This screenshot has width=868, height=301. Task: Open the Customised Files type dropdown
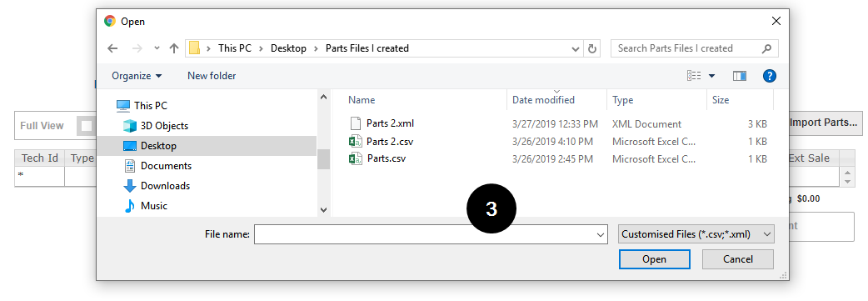pyautogui.click(x=696, y=234)
